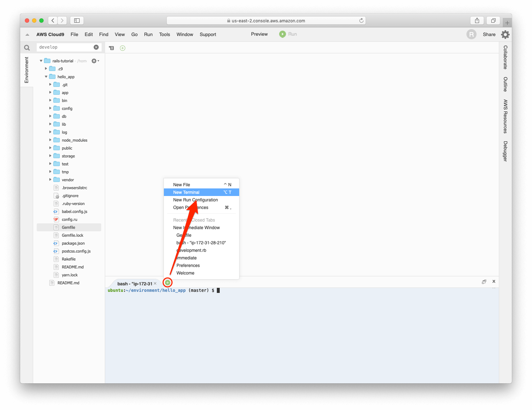The width and height of the screenshot is (532, 410).
Task: Toggle the Environment side panel
Action: [x=27, y=70]
